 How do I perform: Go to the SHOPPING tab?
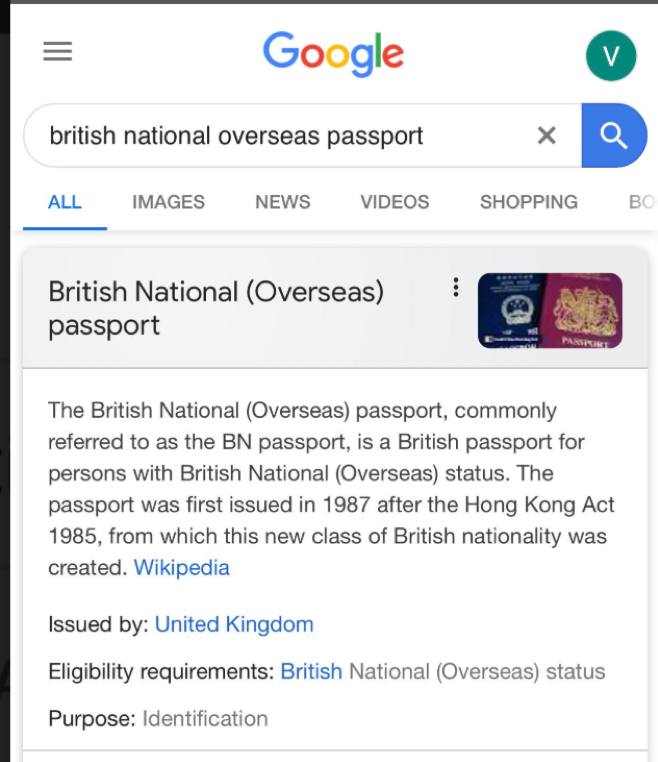528,202
